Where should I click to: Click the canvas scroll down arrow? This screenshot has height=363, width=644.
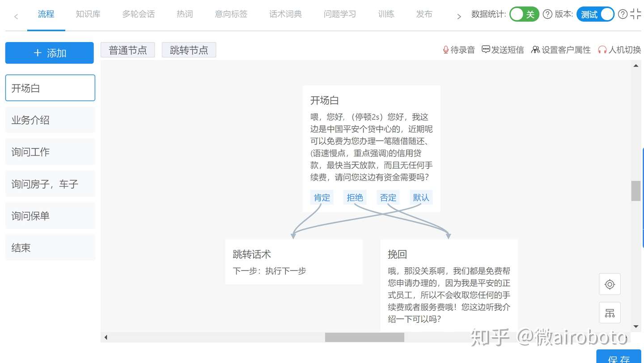636,327
